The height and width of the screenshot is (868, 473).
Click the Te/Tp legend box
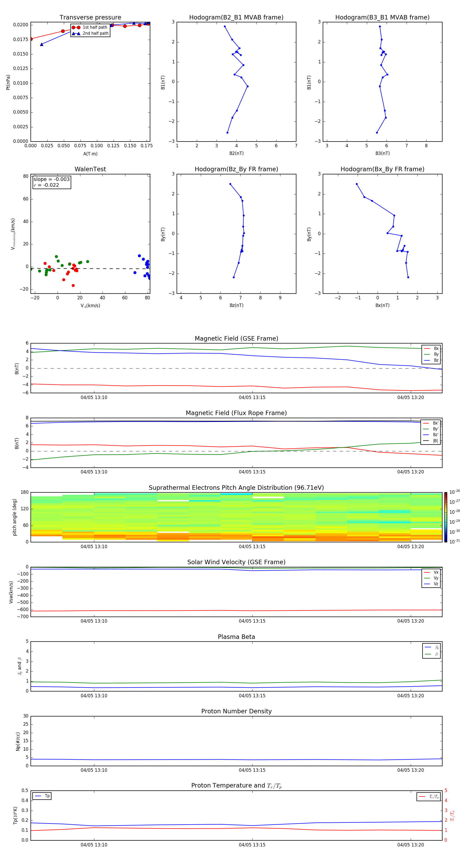428,797
